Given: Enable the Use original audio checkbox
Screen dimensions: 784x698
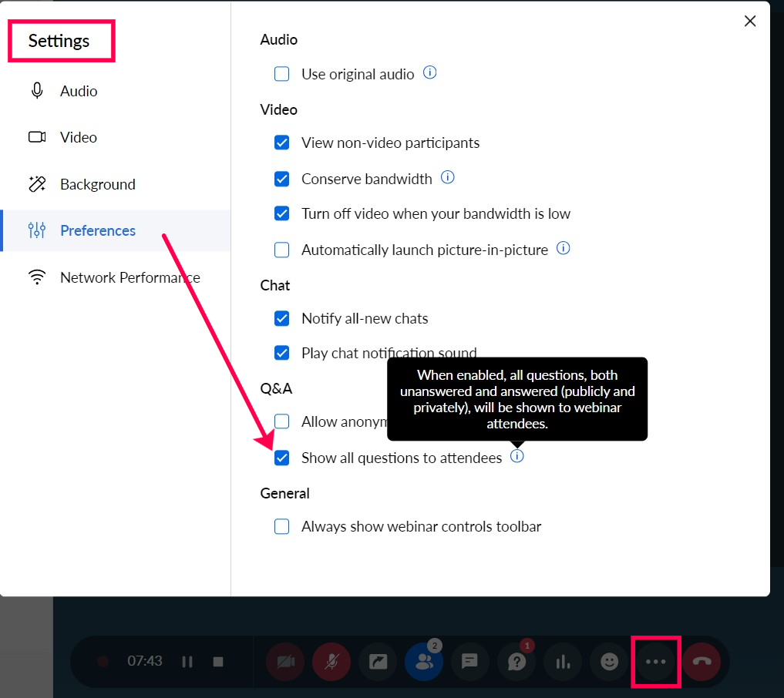Looking at the screenshot, I should (x=282, y=74).
